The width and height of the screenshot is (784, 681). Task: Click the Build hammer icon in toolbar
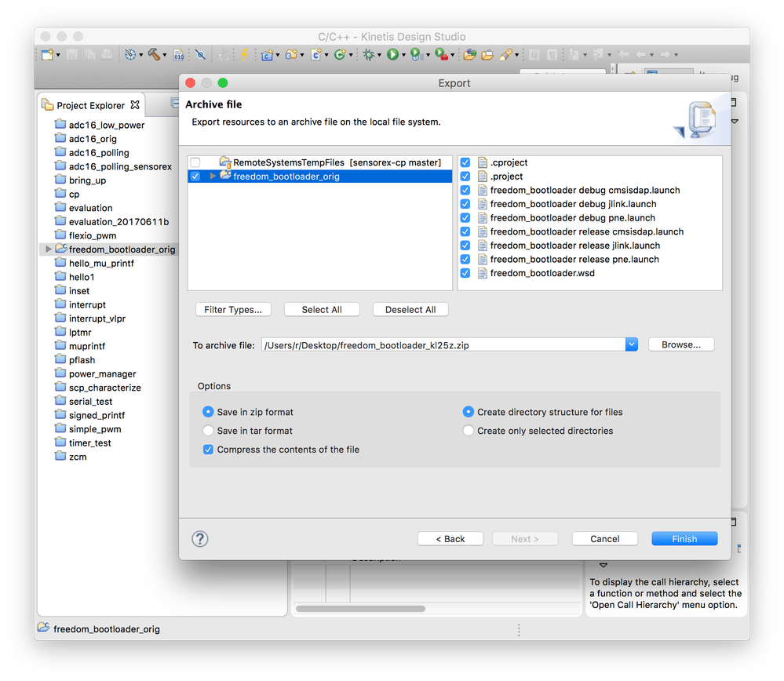tap(154, 54)
